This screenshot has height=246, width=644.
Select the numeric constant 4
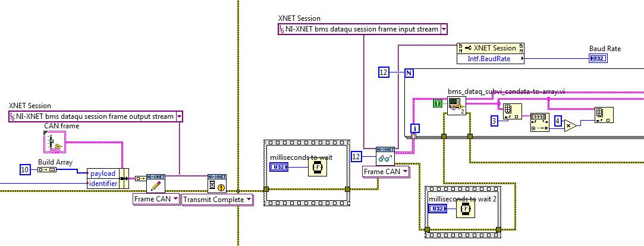pos(557,121)
